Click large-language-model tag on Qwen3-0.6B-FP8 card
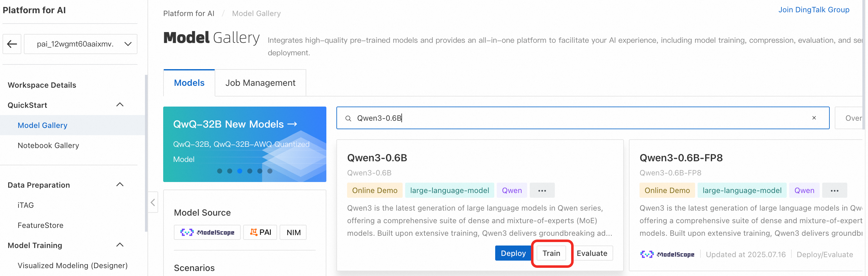Viewport: 868px width, 276px height. click(742, 190)
